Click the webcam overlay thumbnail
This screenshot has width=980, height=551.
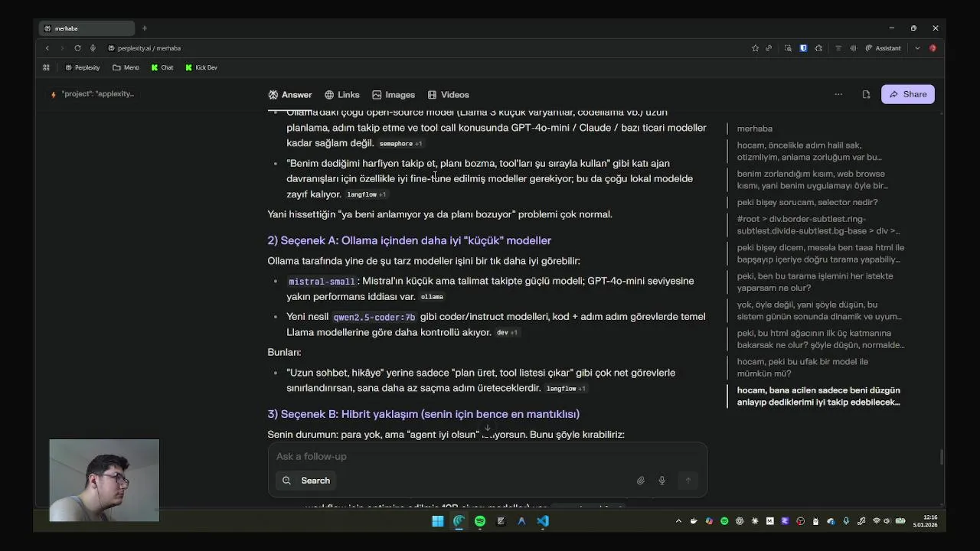(104, 481)
